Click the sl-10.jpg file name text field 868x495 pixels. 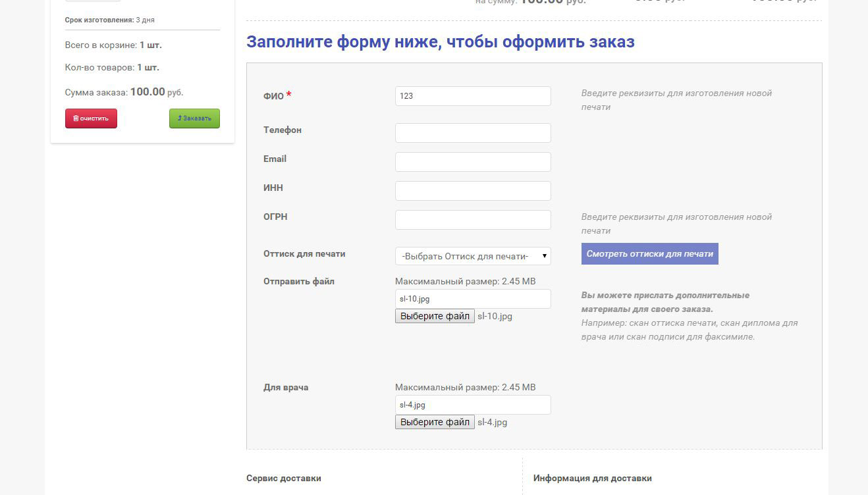[472, 299]
